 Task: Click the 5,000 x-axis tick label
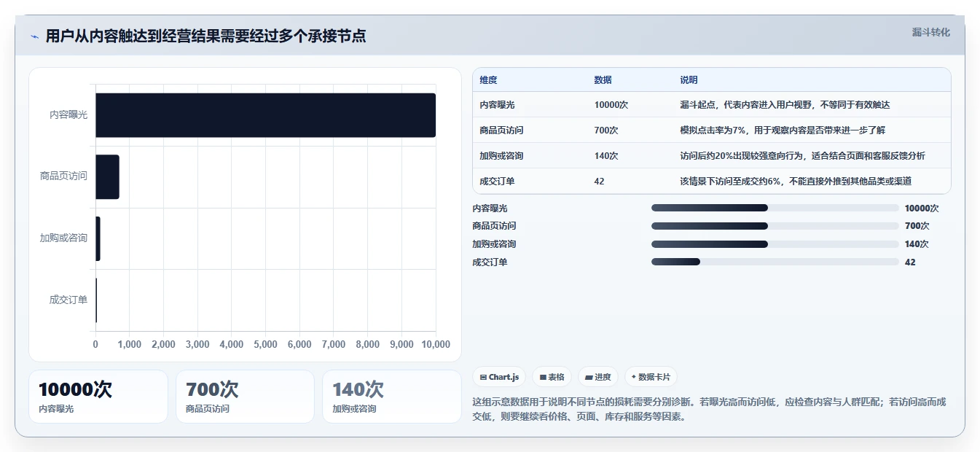[x=265, y=344]
